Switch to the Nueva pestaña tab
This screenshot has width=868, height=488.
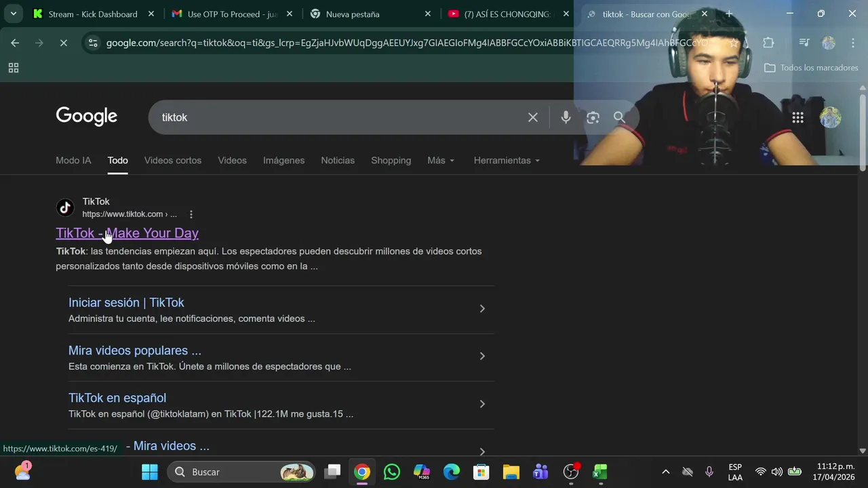click(x=371, y=14)
